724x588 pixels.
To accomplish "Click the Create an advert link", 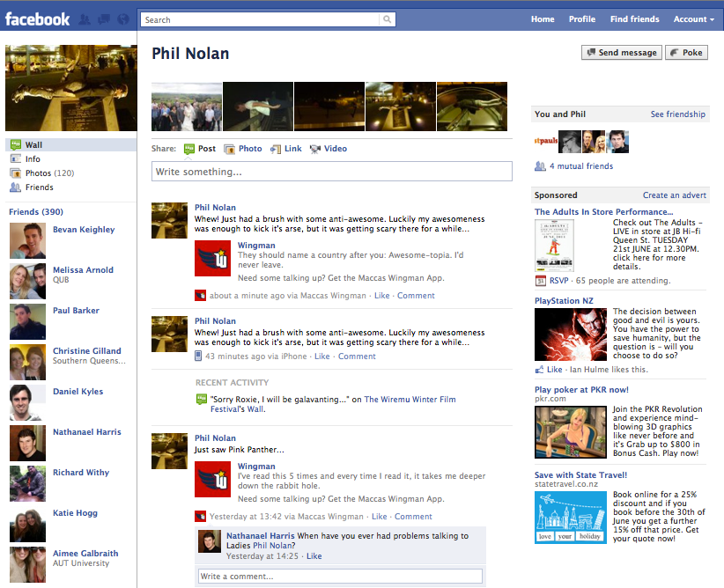I will click(x=674, y=195).
